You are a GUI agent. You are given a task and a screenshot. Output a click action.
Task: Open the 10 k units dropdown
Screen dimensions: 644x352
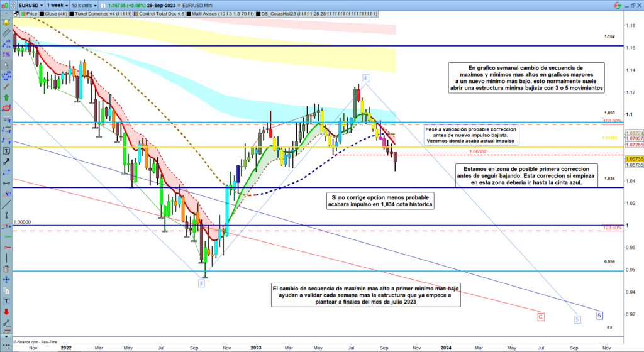click(86, 4)
